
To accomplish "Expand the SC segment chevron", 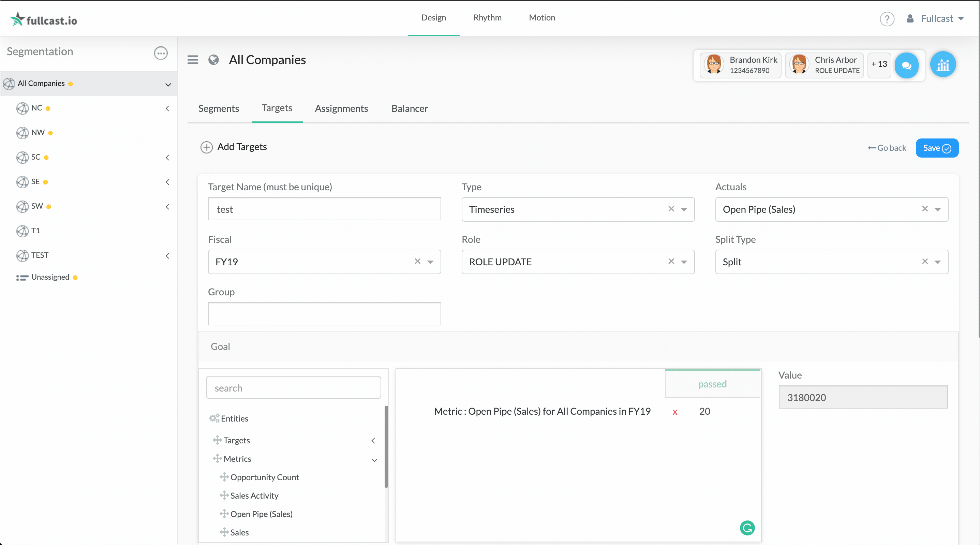I will pos(167,158).
